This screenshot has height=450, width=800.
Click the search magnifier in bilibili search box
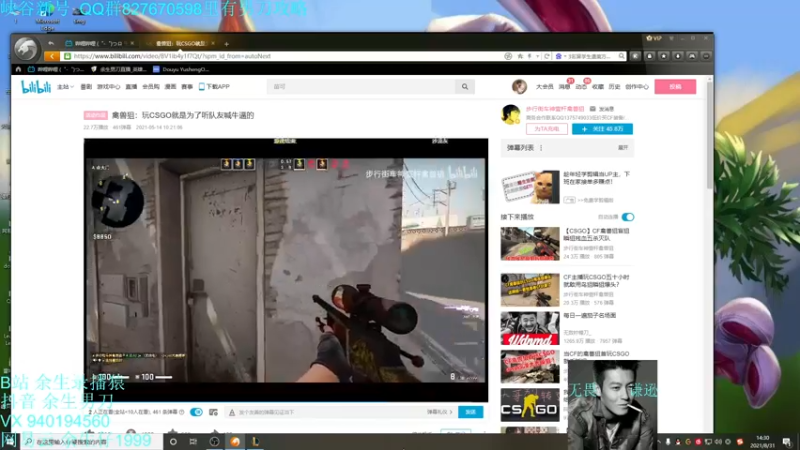[465, 87]
